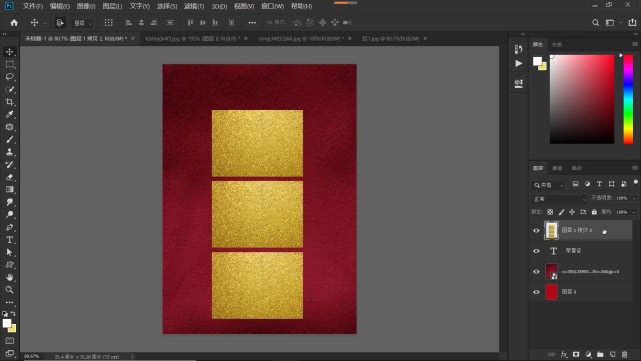Toggle visibility of the text layer
Image resolution: width=641 pixels, height=361 pixels.
536,251
